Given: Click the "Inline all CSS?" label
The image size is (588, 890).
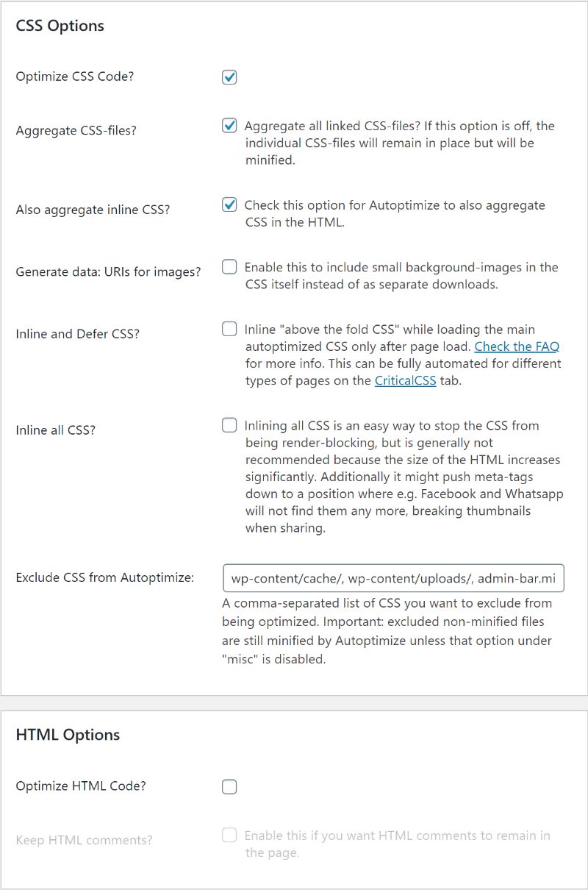Looking at the screenshot, I should 54,430.
